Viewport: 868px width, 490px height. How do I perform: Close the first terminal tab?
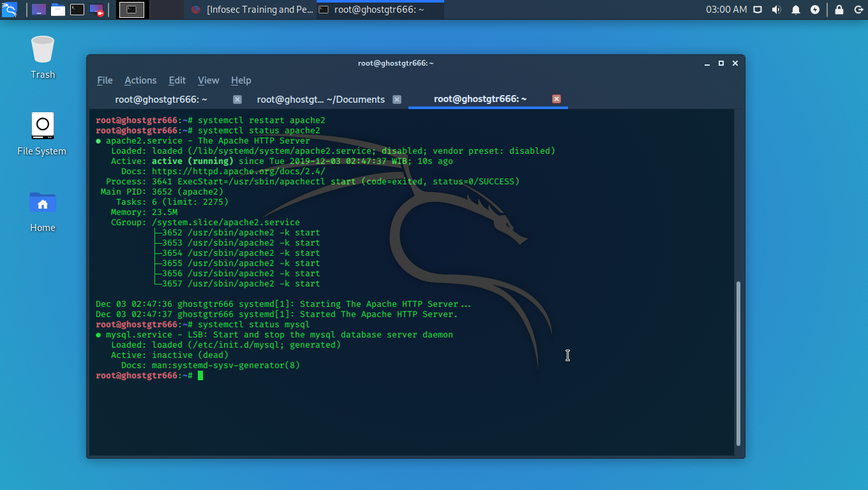coord(237,99)
